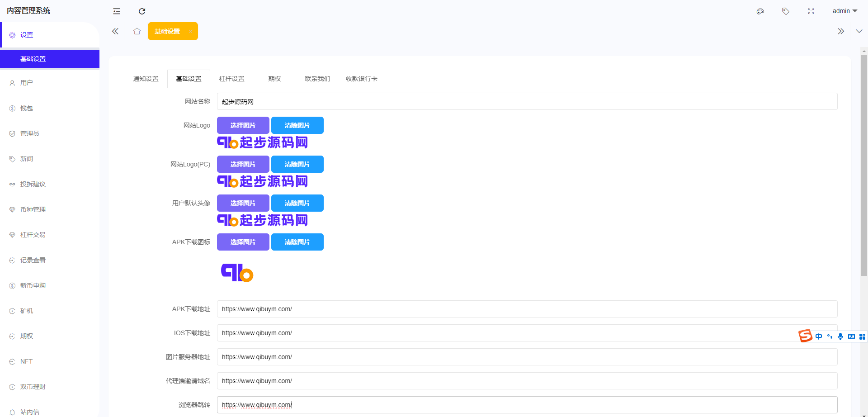This screenshot has width=868, height=417.
Task: Open the 收款银行卡 tab
Action: pos(361,79)
